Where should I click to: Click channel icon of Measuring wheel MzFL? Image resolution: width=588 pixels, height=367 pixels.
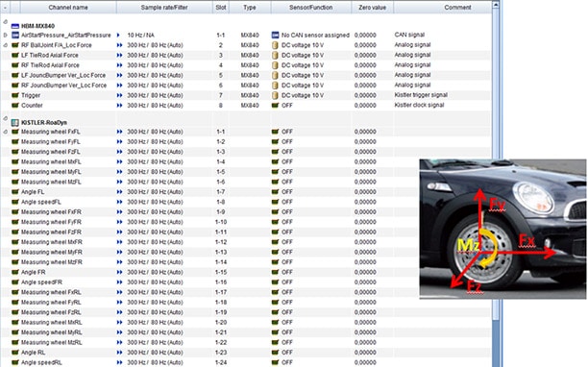(15, 182)
